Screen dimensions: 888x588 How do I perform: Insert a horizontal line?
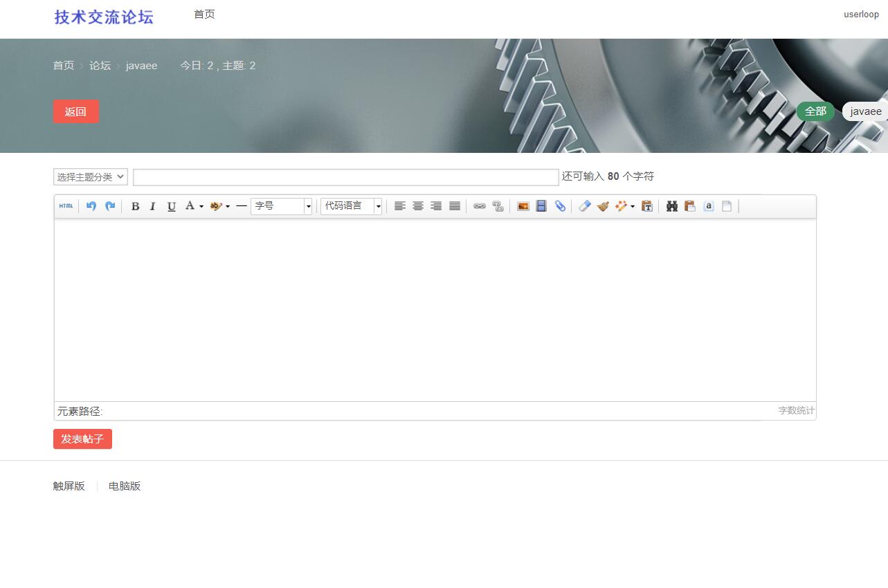[242, 206]
